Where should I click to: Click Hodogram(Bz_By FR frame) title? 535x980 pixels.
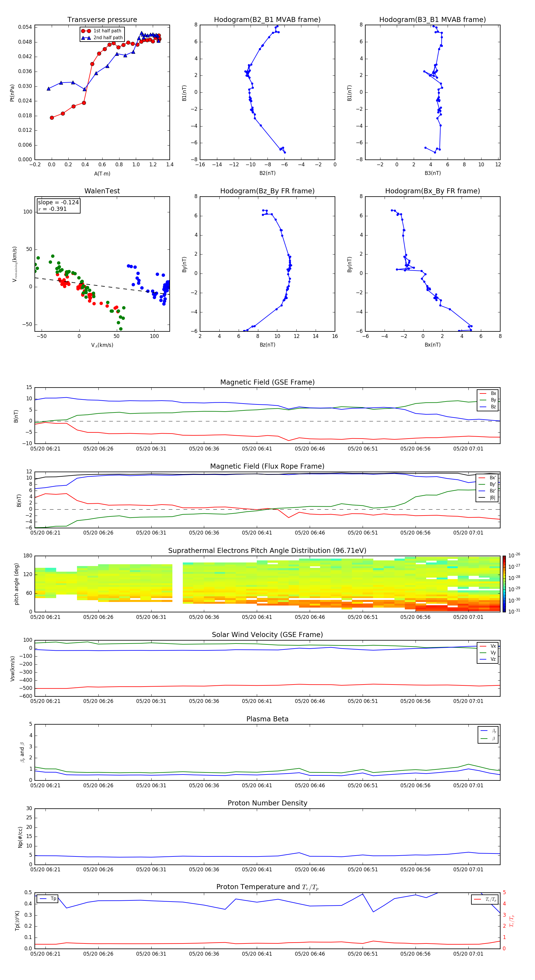267,191
